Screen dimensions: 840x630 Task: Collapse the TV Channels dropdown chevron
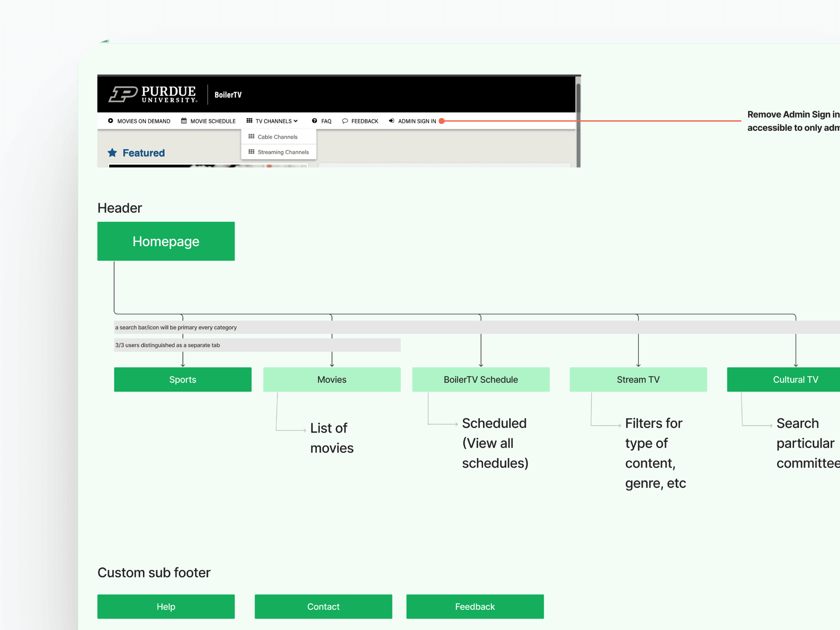coord(296,121)
